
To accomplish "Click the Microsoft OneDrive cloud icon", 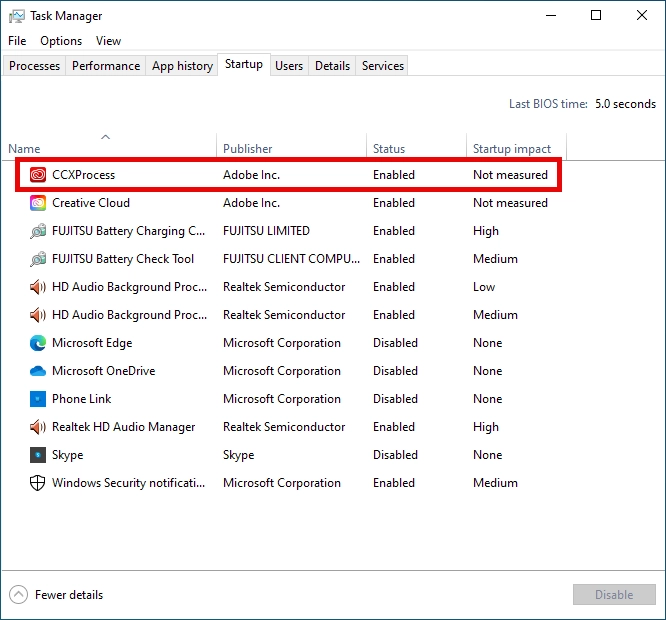I will [x=38, y=371].
